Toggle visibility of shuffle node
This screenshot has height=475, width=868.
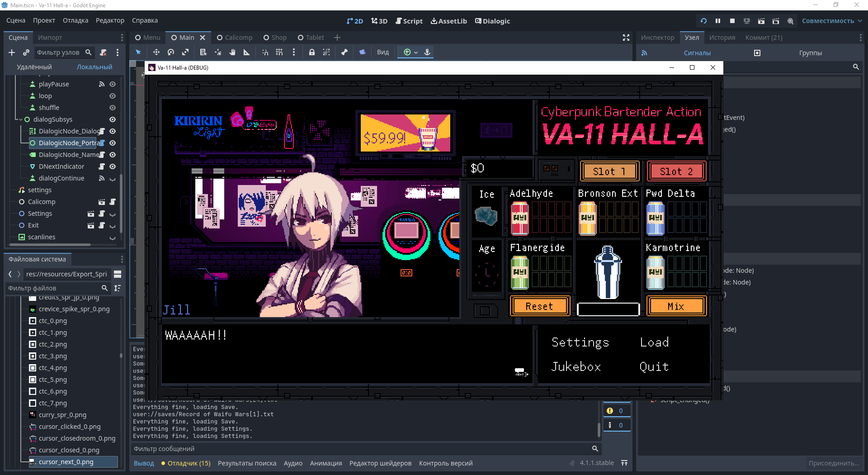point(113,108)
